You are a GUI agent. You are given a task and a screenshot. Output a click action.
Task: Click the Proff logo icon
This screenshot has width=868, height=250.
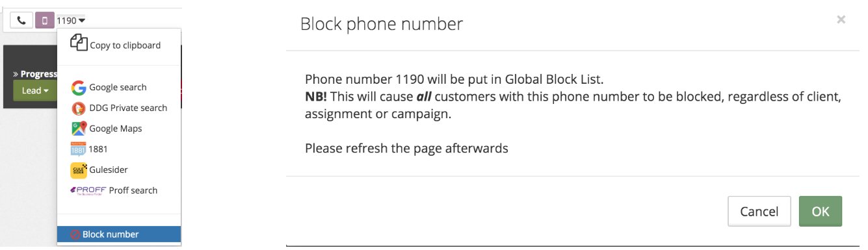pyautogui.click(x=88, y=190)
